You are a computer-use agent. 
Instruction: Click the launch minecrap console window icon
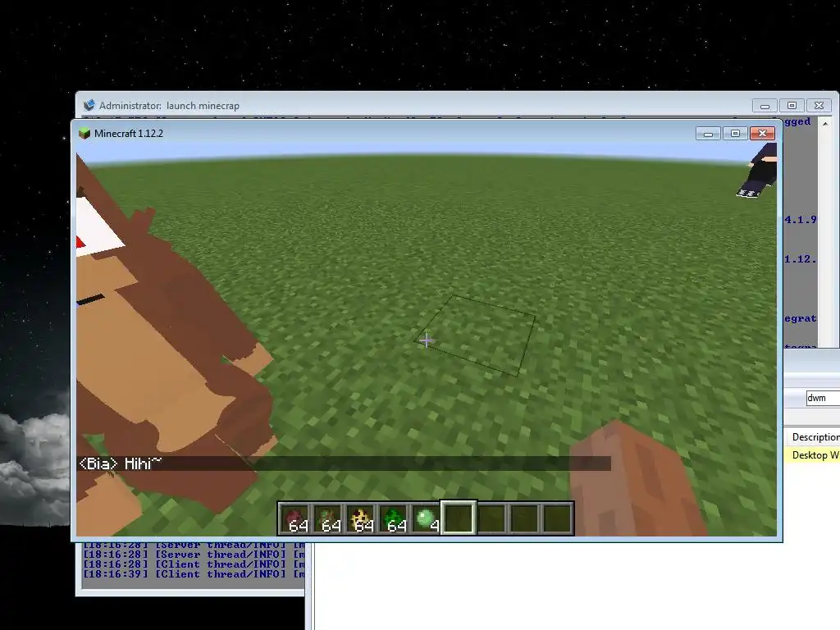click(89, 105)
